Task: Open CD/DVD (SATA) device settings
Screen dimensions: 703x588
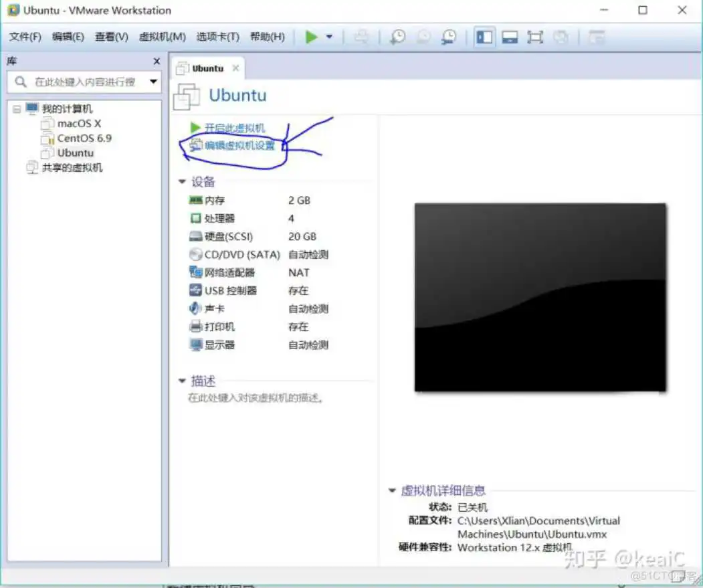Action: click(x=233, y=254)
